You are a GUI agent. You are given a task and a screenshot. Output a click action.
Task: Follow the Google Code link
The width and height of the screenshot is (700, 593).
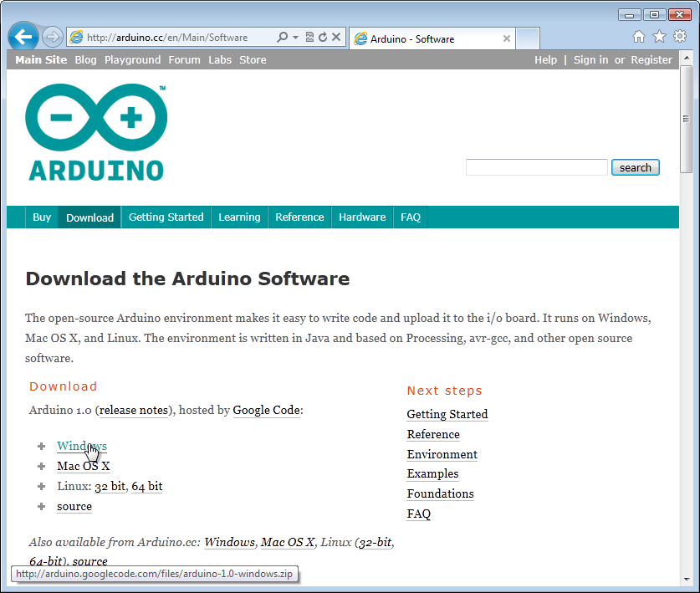point(267,410)
